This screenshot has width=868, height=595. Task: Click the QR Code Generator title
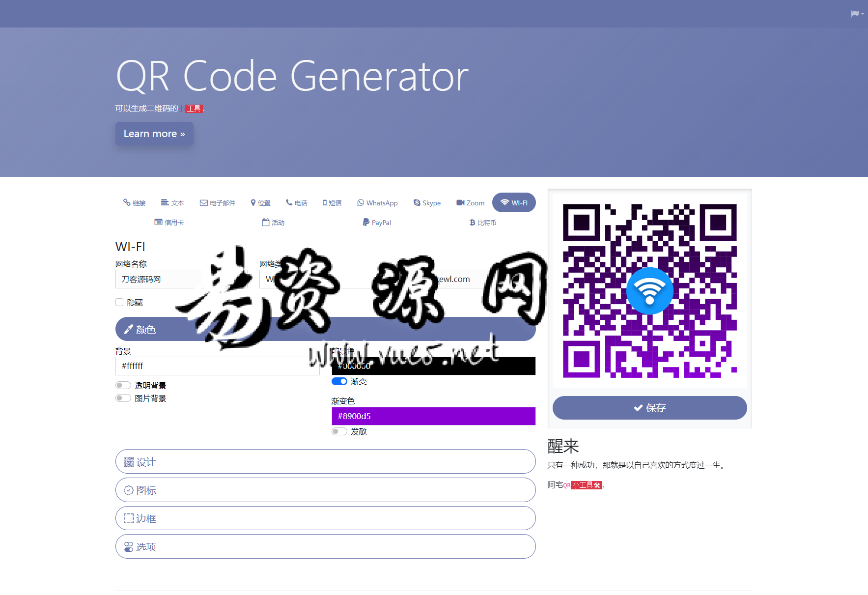tap(292, 76)
